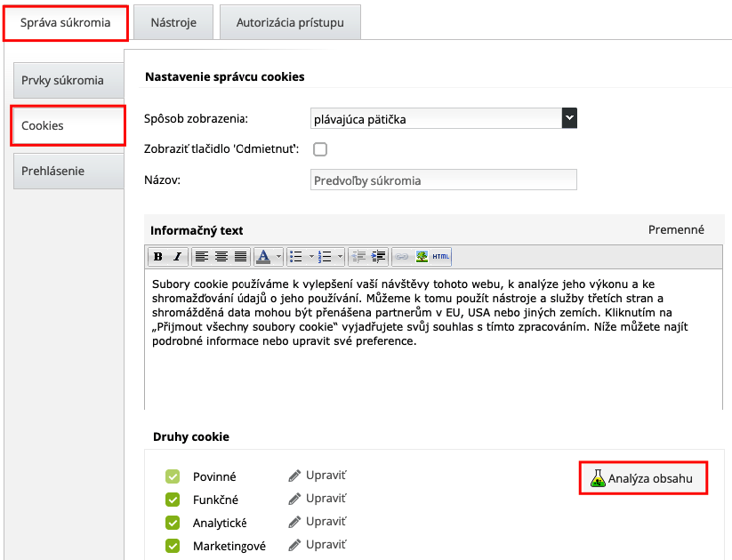Uncheck the Marketingové cookie checkbox
Image resolution: width=732 pixels, height=560 pixels.
pyautogui.click(x=173, y=546)
